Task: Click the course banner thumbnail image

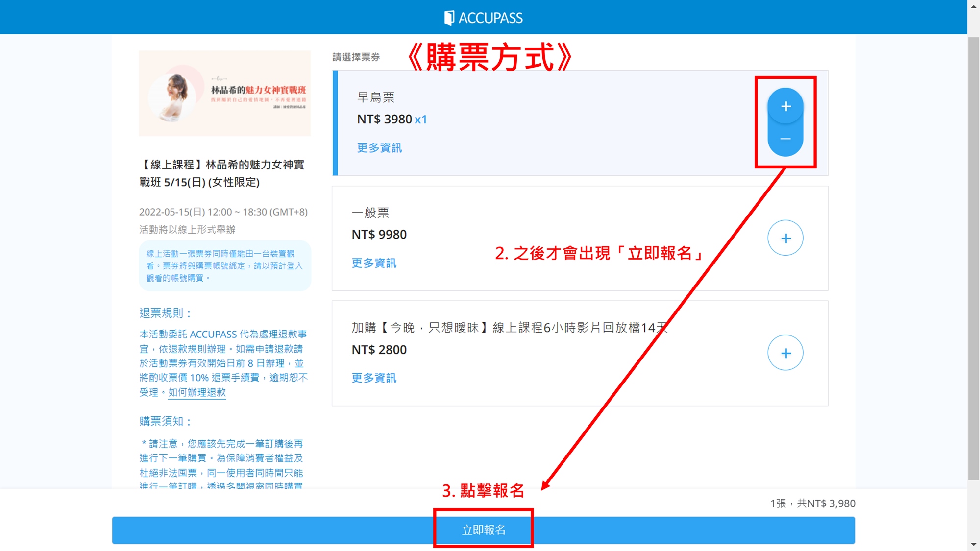Action: [x=224, y=93]
